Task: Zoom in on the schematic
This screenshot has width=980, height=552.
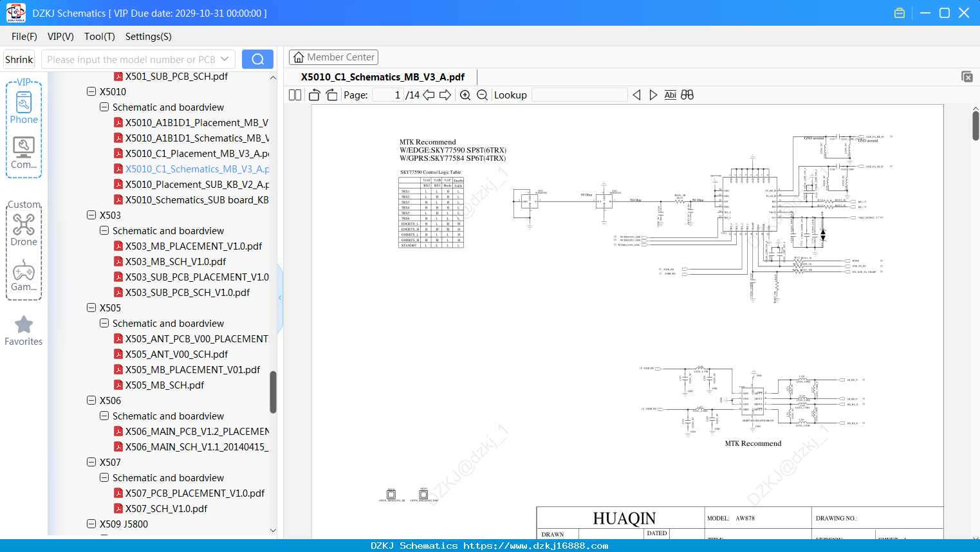Action: (x=465, y=95)
